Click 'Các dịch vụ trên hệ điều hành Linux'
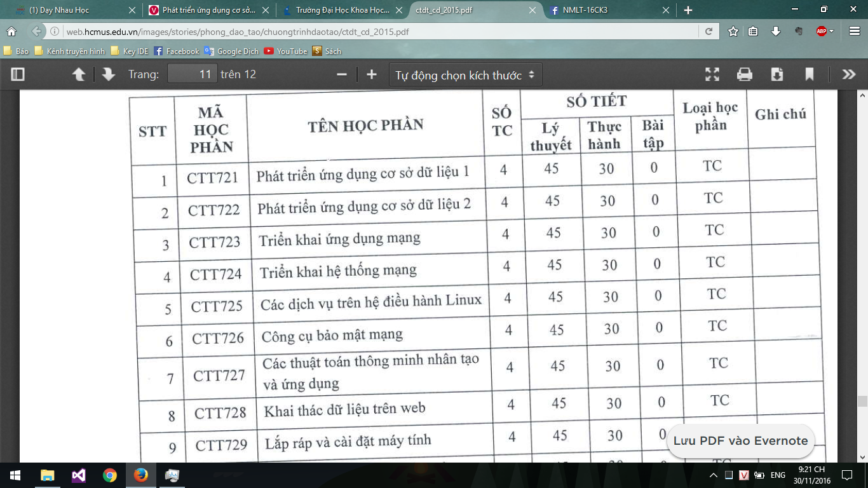The image size is (868, 488). (x=371, y=302)
